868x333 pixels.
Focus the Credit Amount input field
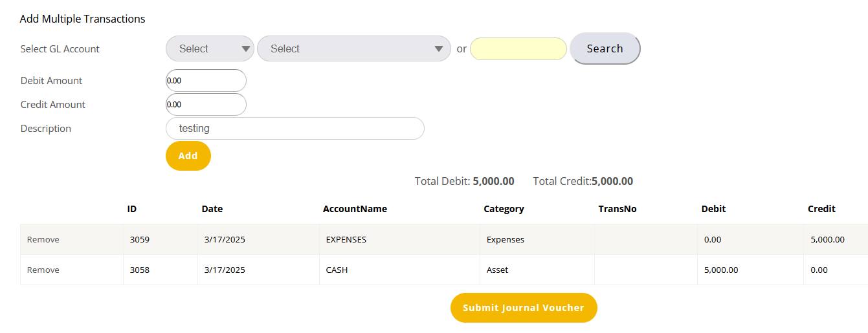[x=206, y=105]
